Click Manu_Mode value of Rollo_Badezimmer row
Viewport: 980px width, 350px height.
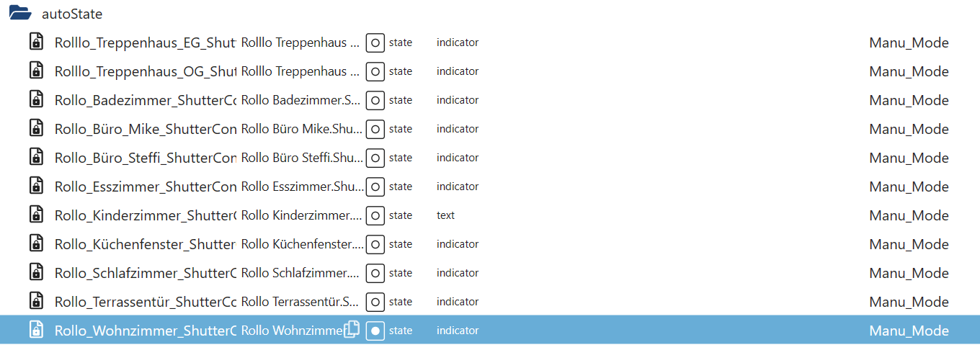point(909,100)
